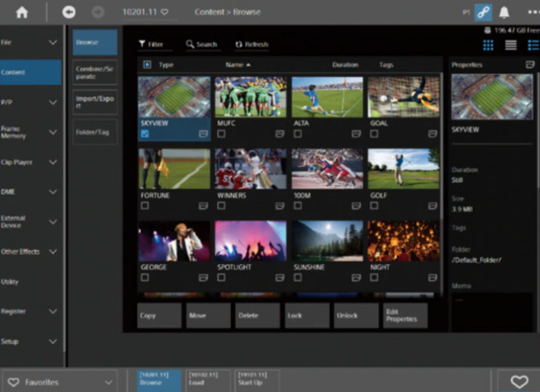540x392 pixels.
Task: Open the Filter tool
Action: pyautogui.click(x=151, y=44)
